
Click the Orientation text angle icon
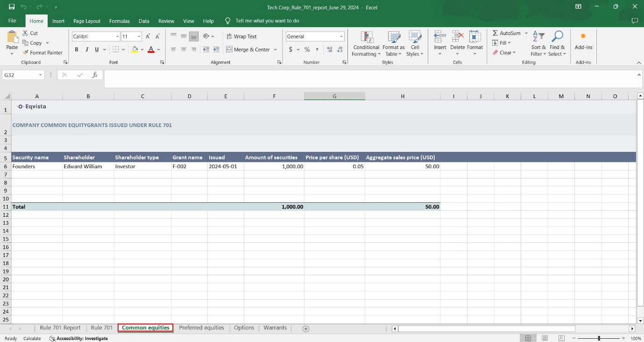[206, 36]
